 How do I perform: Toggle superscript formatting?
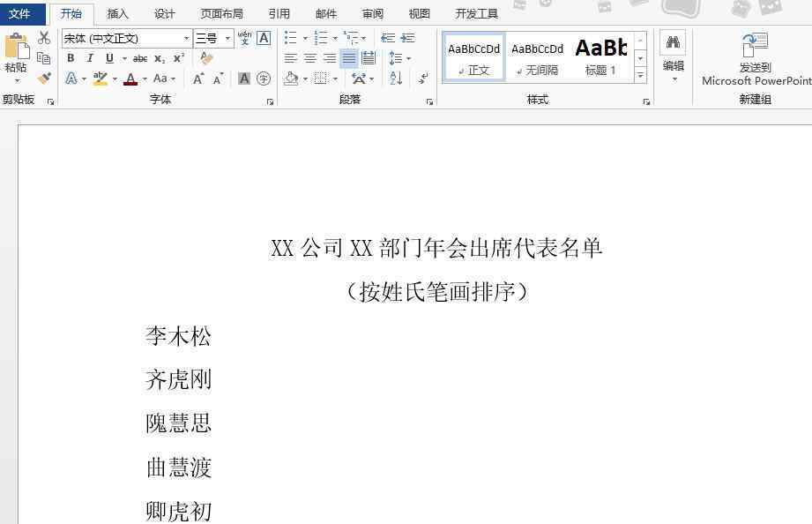pyautogui.click(x=179, y=58)
